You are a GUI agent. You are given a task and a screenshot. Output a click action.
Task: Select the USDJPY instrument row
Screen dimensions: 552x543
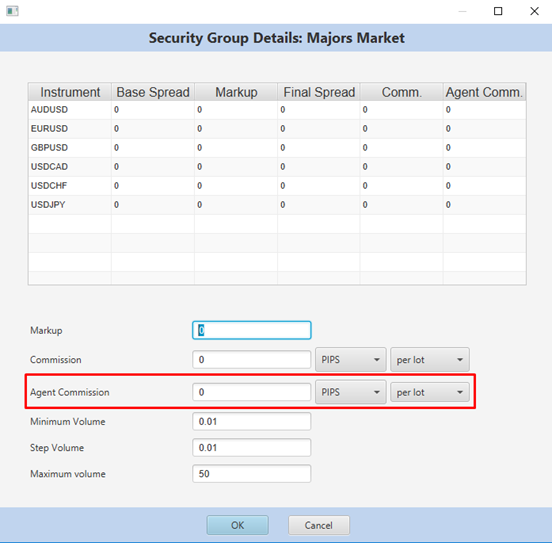[x=277, y=205]
